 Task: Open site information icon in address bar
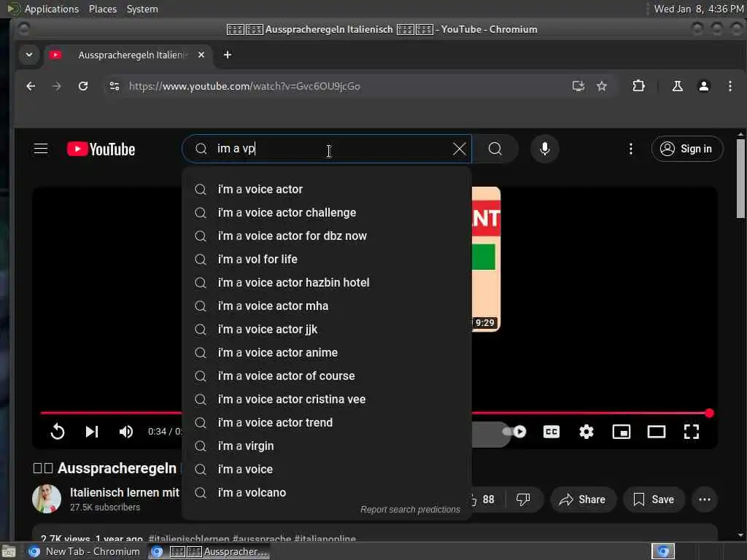pyautogui.click(x=115, y=86)
